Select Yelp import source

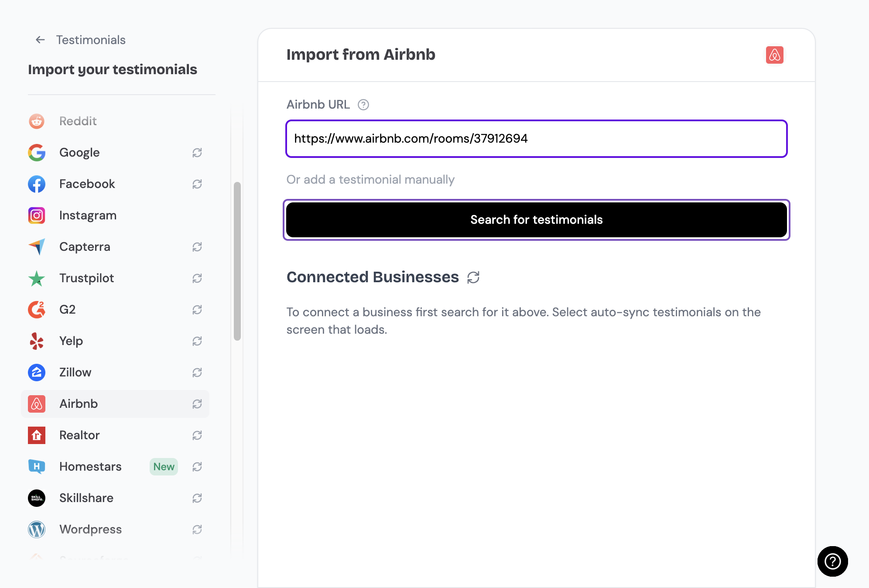click(115, 341)
